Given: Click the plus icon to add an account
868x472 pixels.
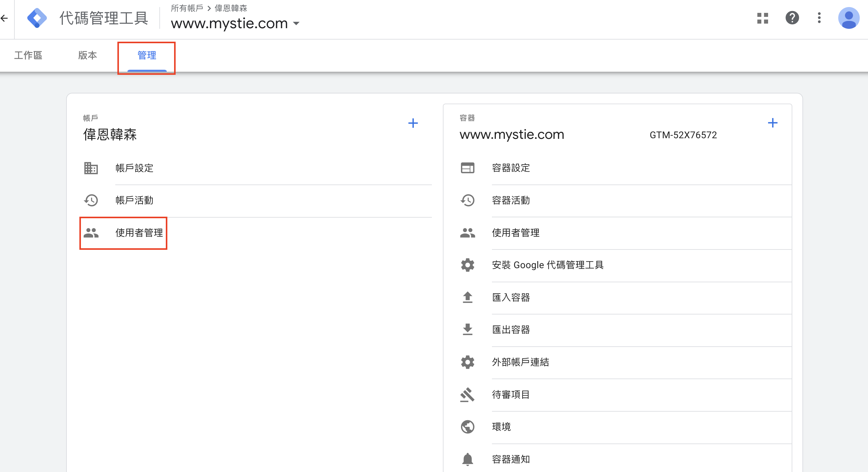Looking at the screenshot, I should tap(413, 123).
